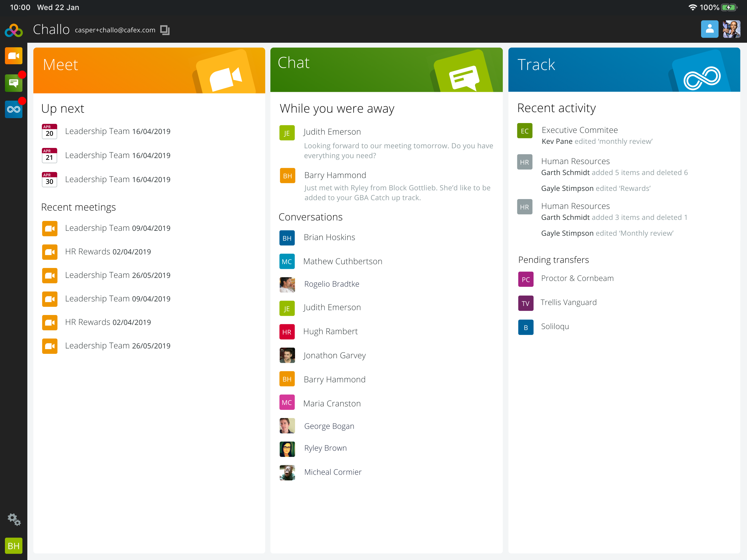Open the Track infinity sidebar icon

coord(13,109)
